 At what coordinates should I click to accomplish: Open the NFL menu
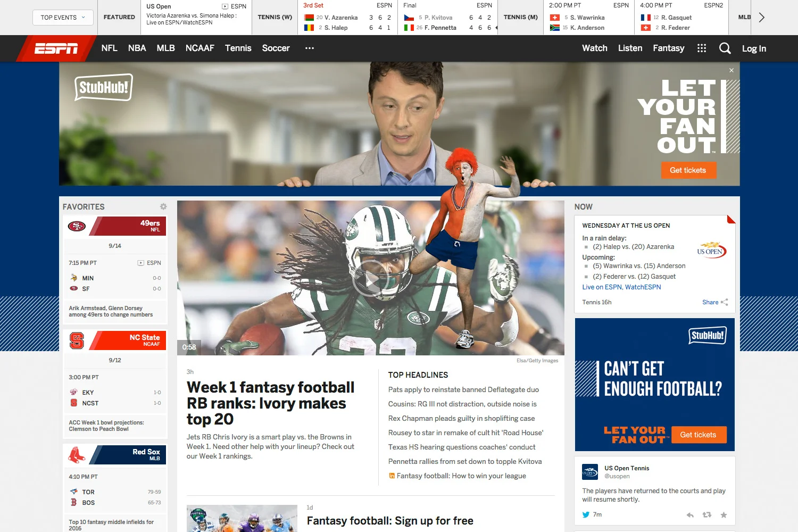click(x=109, y=48)
